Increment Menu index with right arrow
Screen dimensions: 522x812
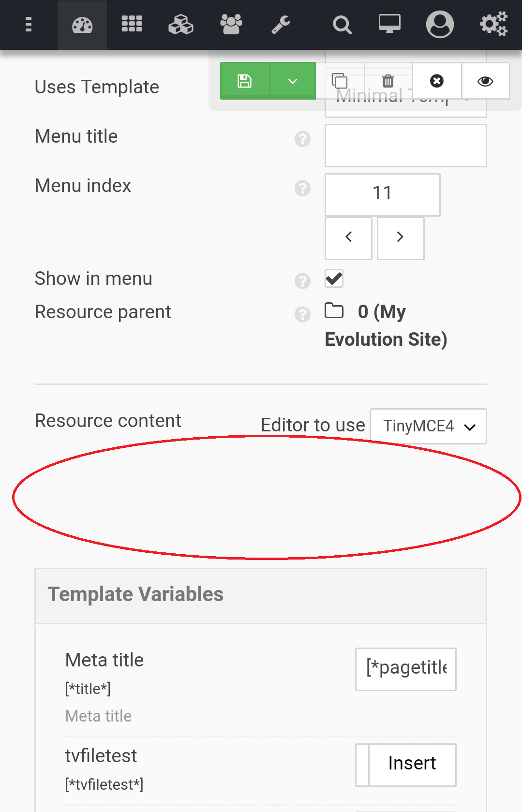point(400,238)
